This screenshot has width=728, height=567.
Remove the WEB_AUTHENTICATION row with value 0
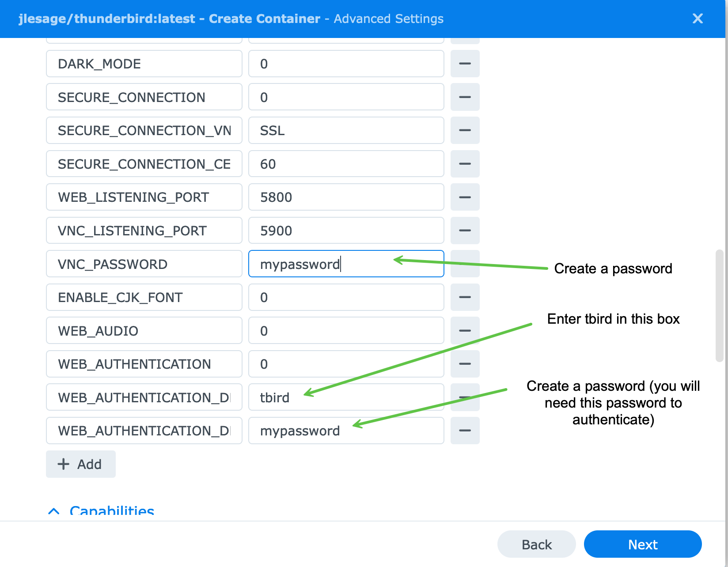pos(465,364)
